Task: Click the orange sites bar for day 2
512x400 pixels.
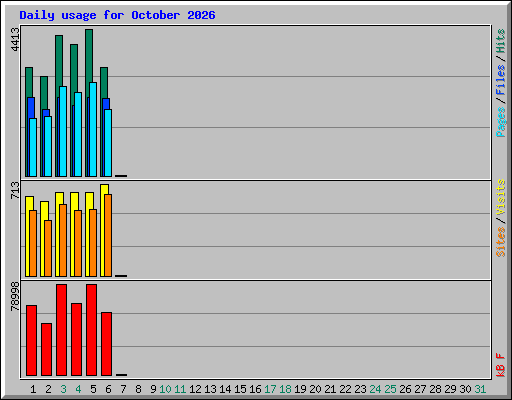Action: 48,248
